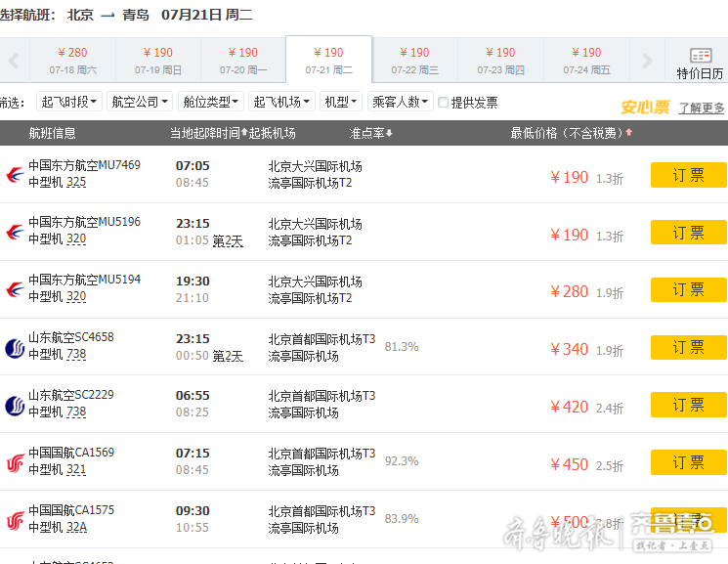The width and height of the screenshot is (728, 564).
Task: Click Air China logo for flight CA1569
Action: pos(15,462)
